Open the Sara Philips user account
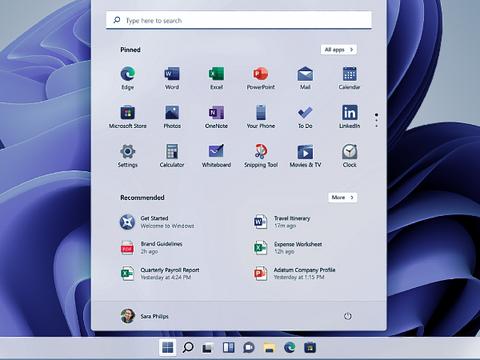Screen dimensions: 480x360 click(x=145, y=316)
